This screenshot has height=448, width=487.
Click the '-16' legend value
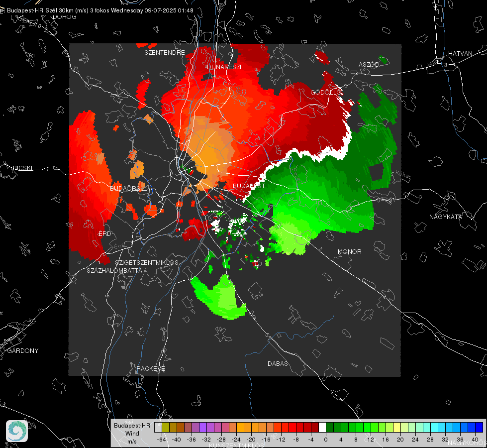pyautogui.click(x=266, y=440)
